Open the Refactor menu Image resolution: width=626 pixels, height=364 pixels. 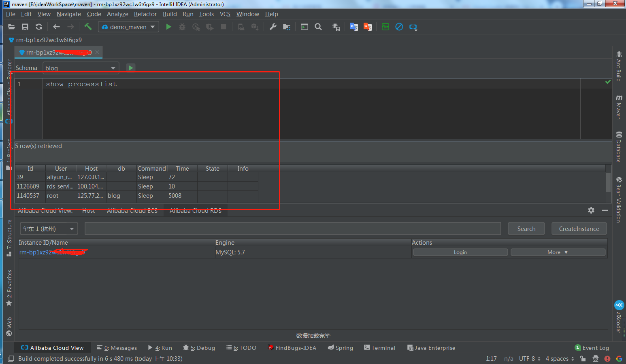(x=145, y=14)
